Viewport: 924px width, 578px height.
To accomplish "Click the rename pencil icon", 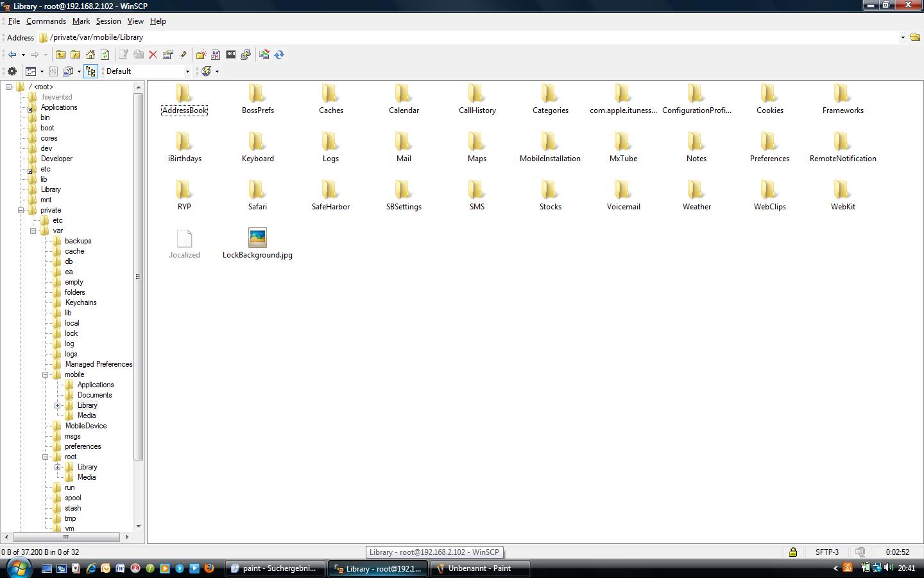I will point(183,55).
